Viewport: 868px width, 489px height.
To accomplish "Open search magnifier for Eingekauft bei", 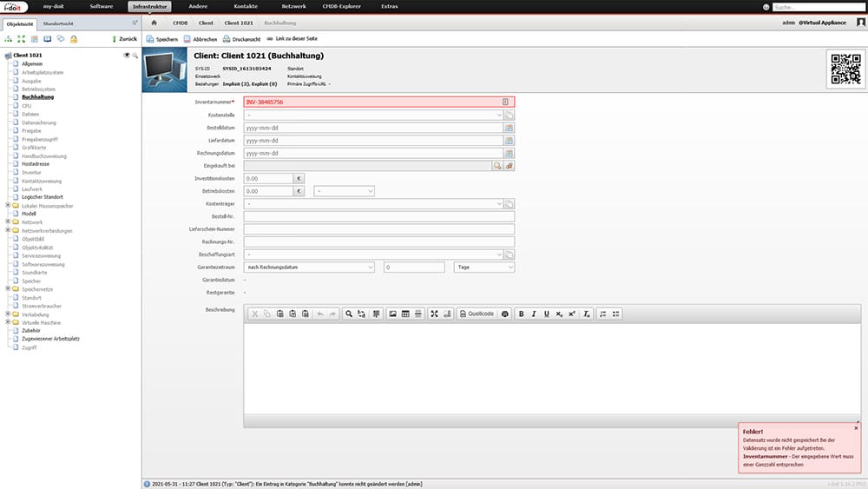I will 497,165.
